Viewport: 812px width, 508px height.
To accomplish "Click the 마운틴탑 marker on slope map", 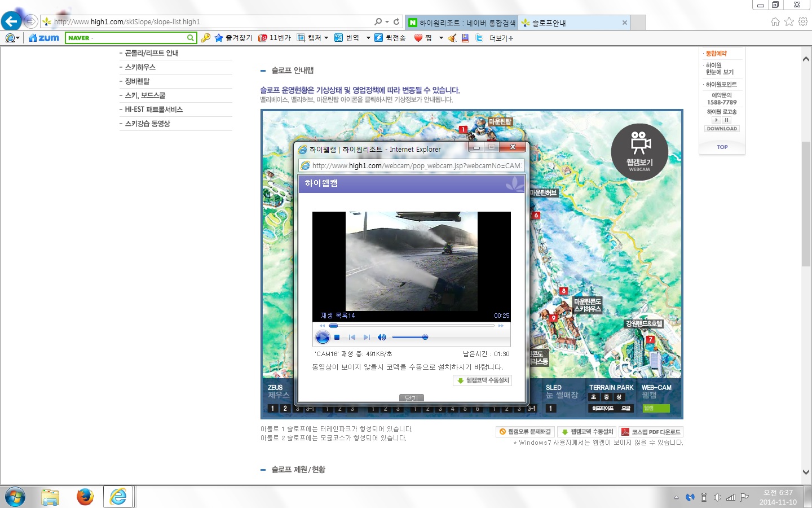I will click(500, 121).
